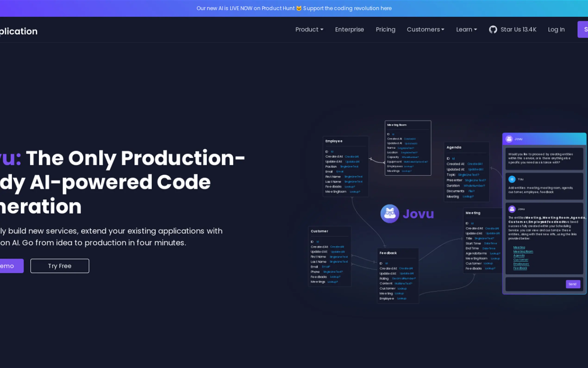Click the Jovu mascot logo icon
The height and width of the screenshot is (368, 588).
pos(390,213)
